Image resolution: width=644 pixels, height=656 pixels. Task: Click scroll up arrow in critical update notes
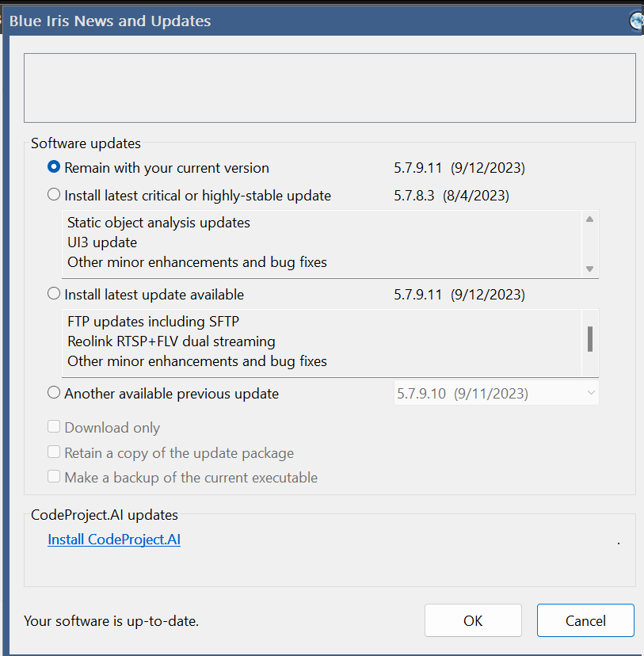coord(589,219)
